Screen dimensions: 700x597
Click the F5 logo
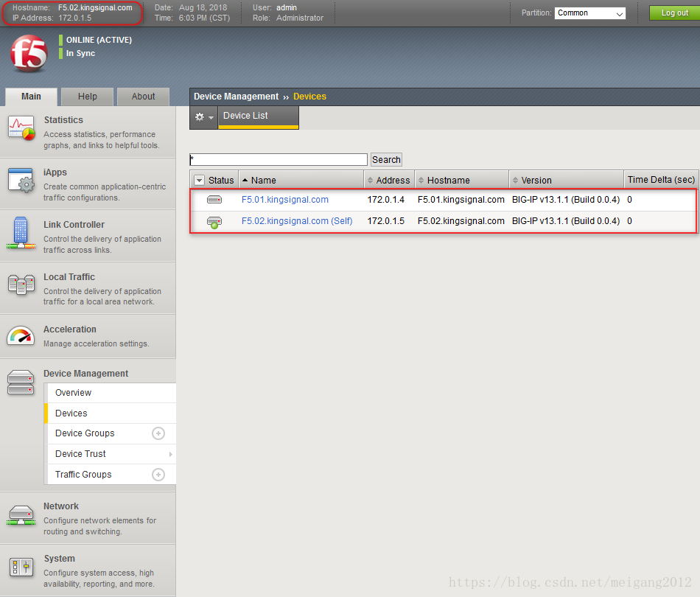point(29,54)
